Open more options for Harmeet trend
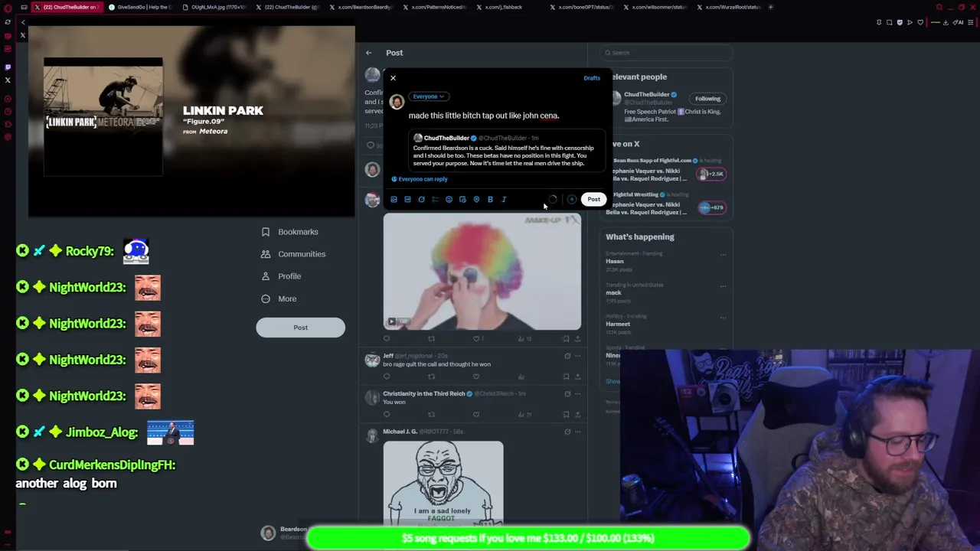980x551 pixels. point(723,318)
